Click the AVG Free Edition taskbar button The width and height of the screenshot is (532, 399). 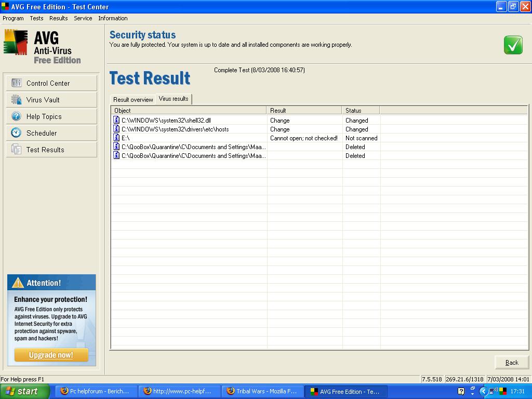click(x=345, y=391)
